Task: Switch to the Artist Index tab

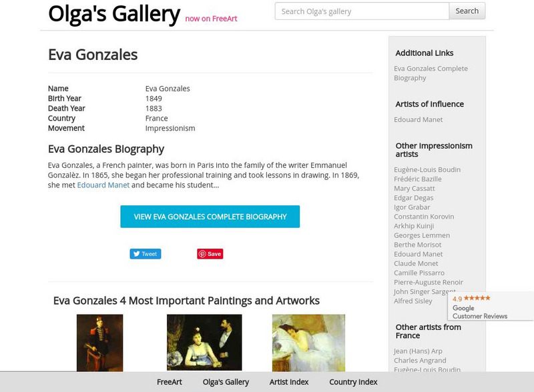Action: pyautogui.click(x=288, y=382)
